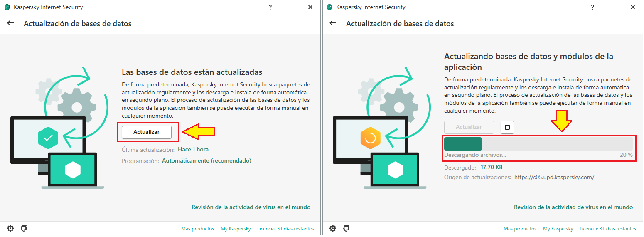
Task: Click 'Más productos' in left window
Action: (x=198, y=229)
